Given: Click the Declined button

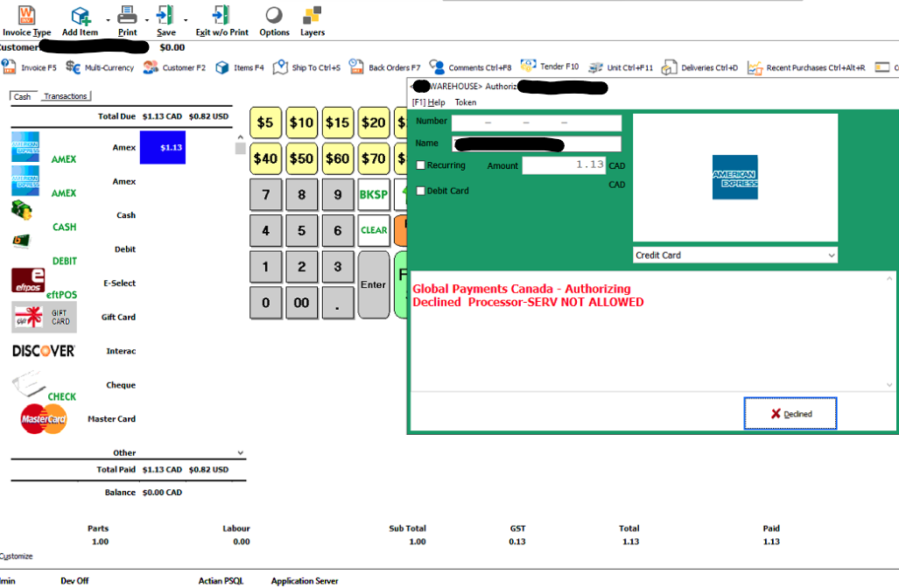Looking at the screenshot, I should pos(790,413).
